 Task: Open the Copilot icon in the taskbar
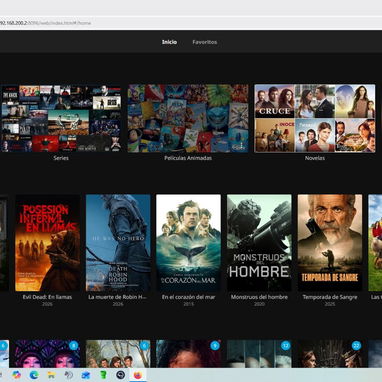(x=16, y=375)
